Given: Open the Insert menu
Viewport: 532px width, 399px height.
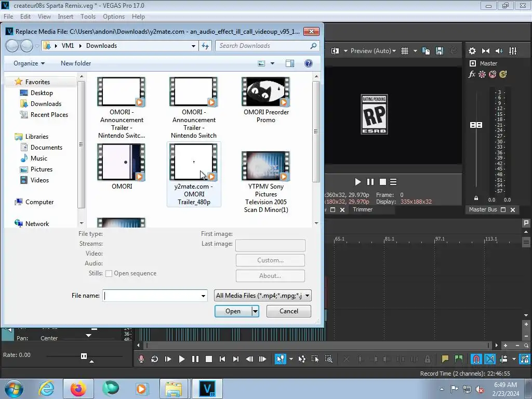Looking at the screenshot, I should 65,17.
